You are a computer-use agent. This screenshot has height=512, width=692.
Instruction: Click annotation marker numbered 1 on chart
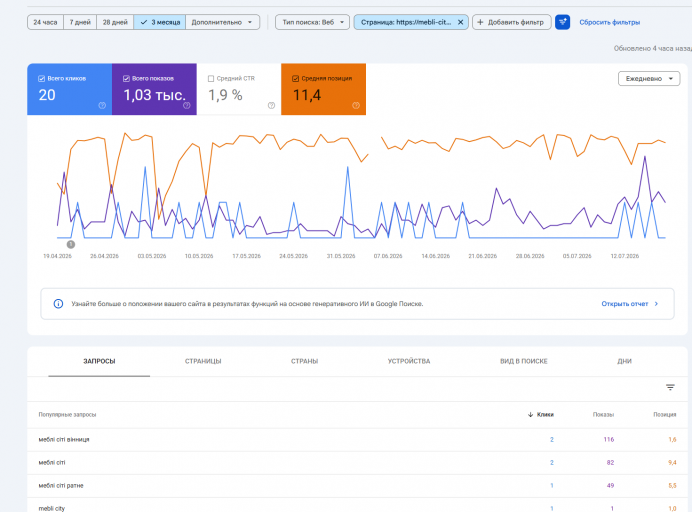tap(71, 244)
